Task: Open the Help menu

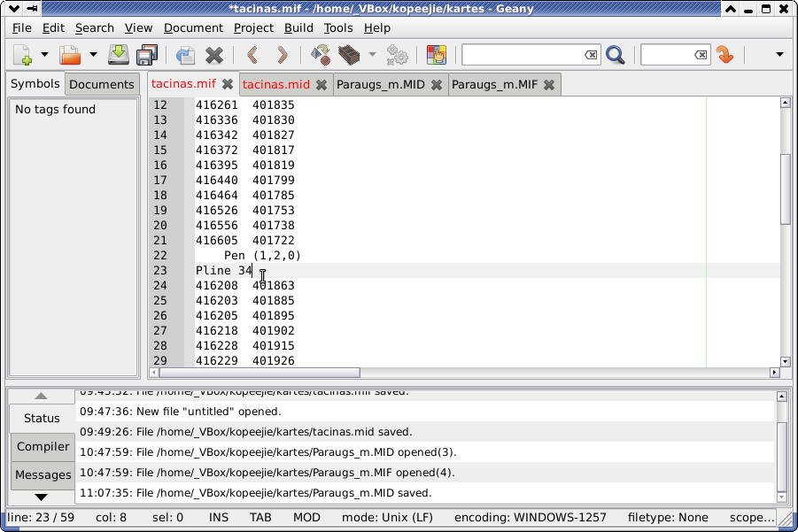Action: [x=377, y=28]
